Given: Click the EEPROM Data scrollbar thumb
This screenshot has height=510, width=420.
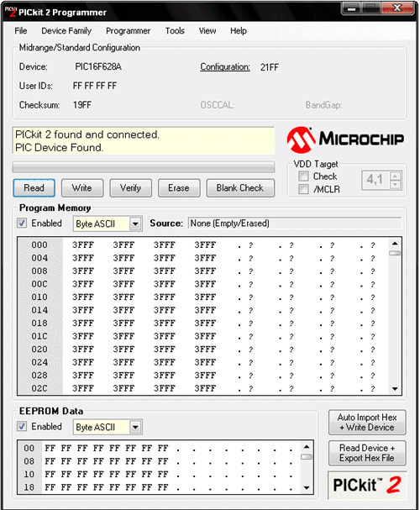Looking at the screenshot, I should click(x=307, y=457).
